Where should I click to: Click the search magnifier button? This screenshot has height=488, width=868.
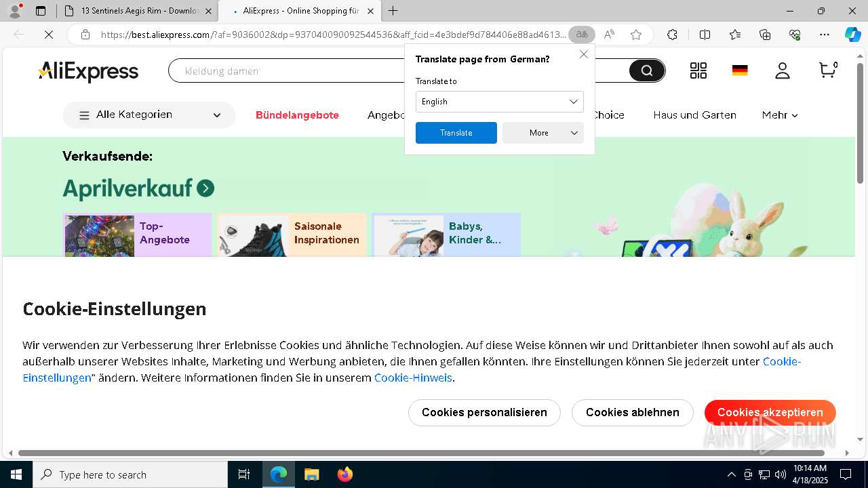[x=647, y=70]
